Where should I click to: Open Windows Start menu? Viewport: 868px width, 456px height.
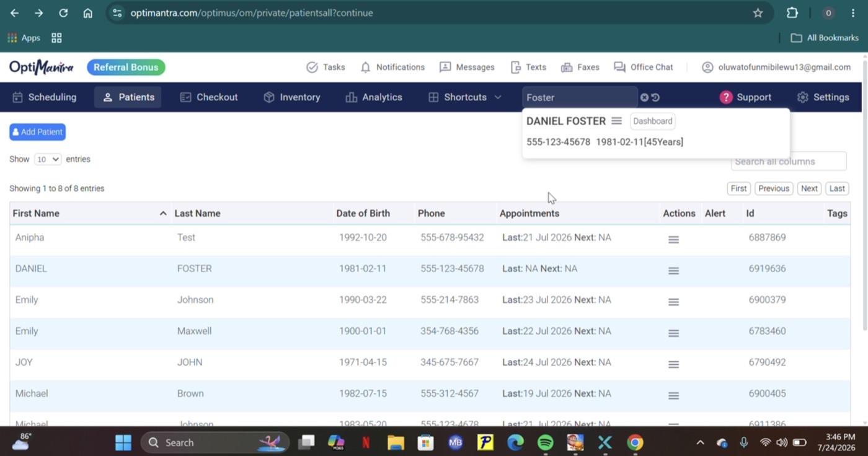(x=123, y=442)
